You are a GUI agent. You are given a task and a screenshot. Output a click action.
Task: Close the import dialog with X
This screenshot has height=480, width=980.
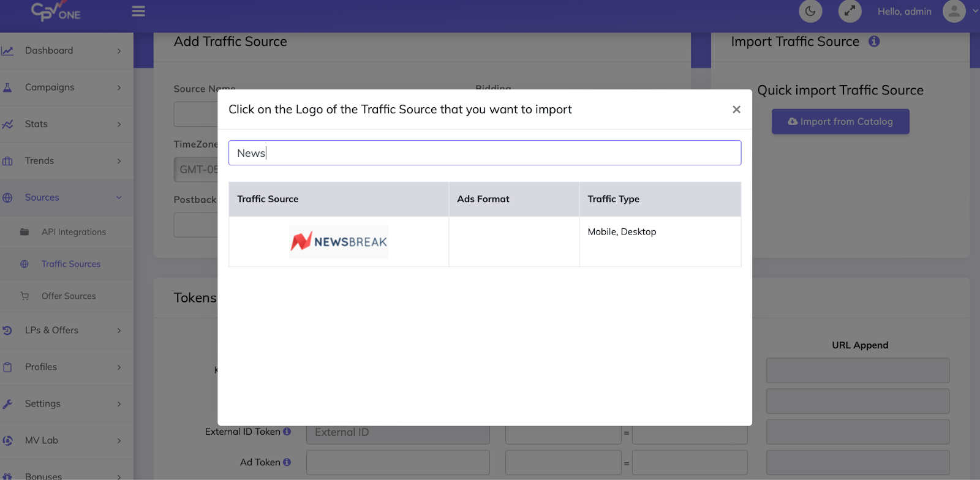click(736, 109)
